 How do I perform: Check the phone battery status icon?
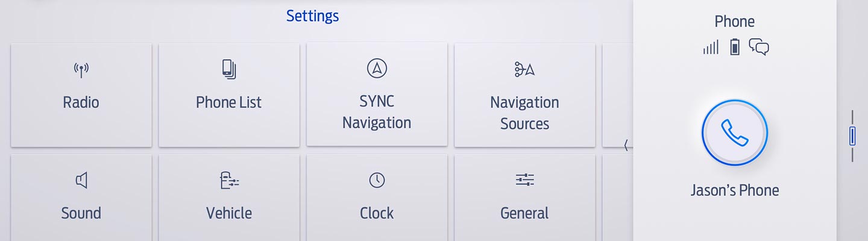coord(735,47)
